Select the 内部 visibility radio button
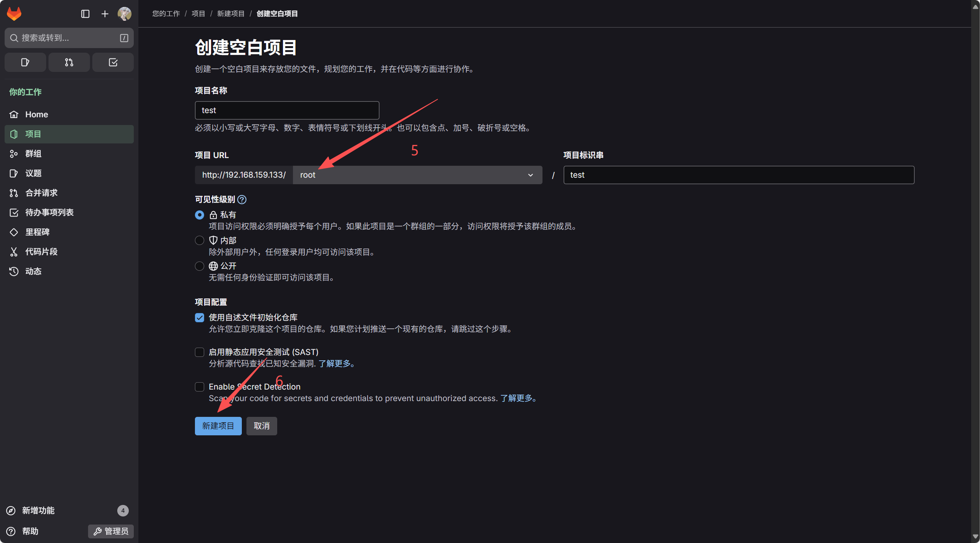980x543 pixels. 199,240
